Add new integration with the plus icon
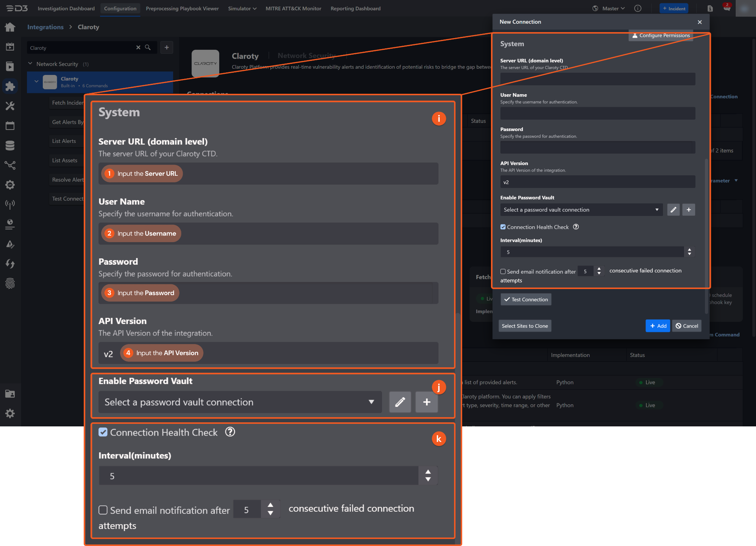756x546 pixels. click(x=167, y=48)
